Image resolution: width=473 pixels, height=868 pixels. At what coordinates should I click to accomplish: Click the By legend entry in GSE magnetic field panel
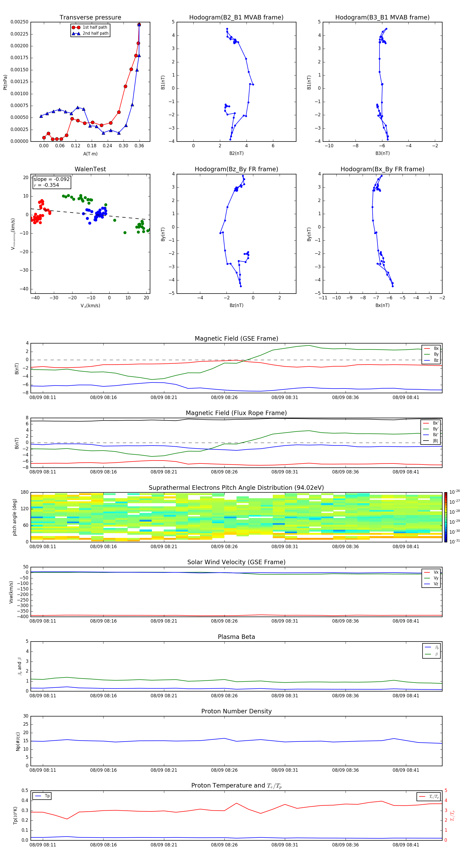click(x=431, y=354)
